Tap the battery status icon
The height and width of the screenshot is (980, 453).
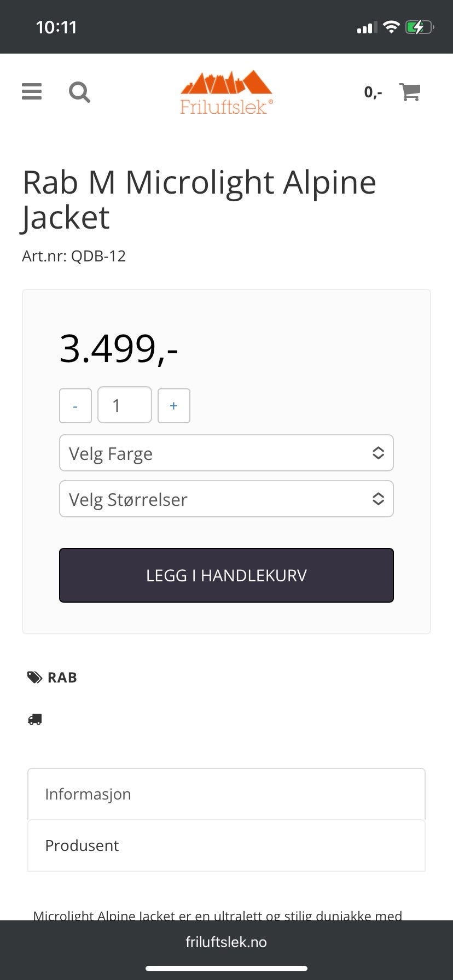coord(419,27)
